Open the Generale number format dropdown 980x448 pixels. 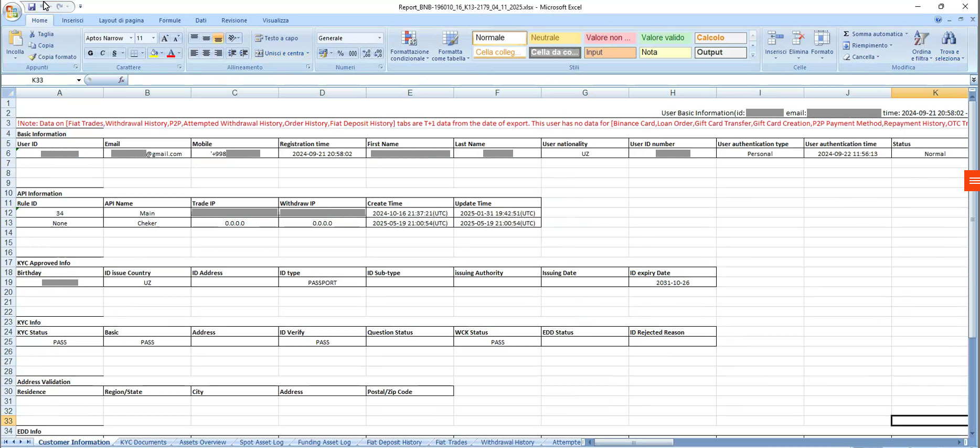point(379,38)
